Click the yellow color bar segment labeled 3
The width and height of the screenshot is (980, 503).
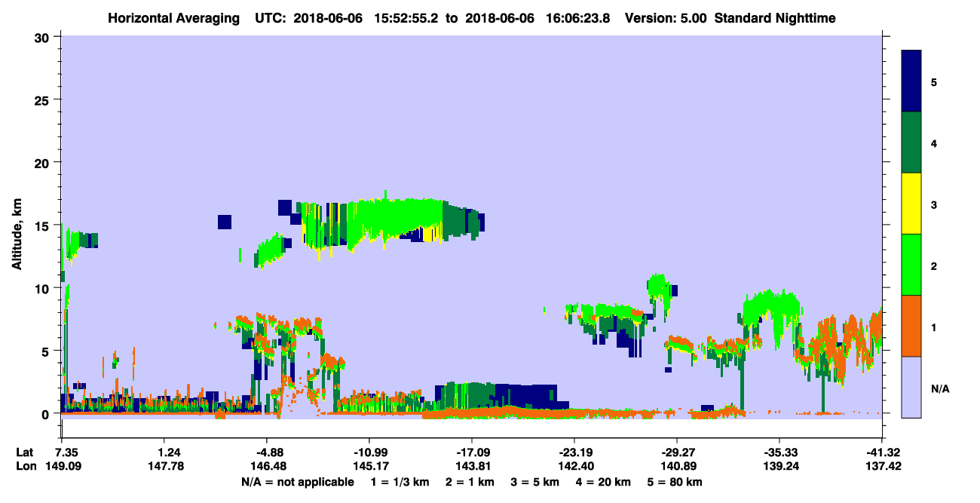[911, 204]
